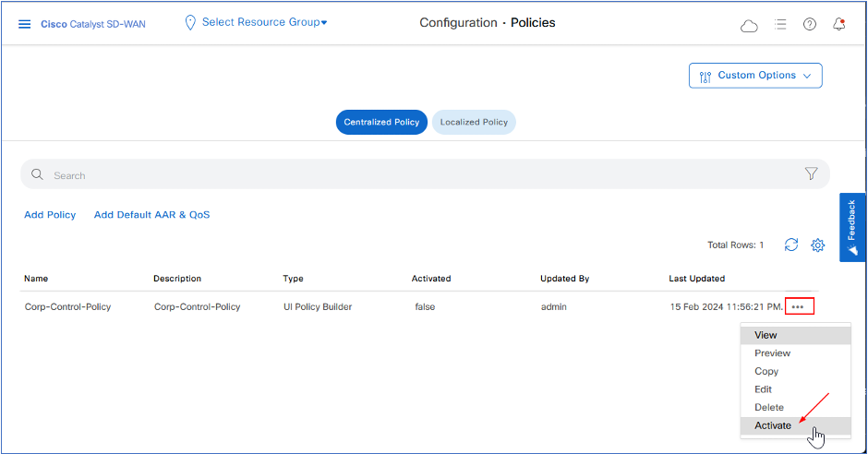The width and height of the screenshot is (868, 454).
Task: Open table column settings gear
Action: click(x=817, y=245)
